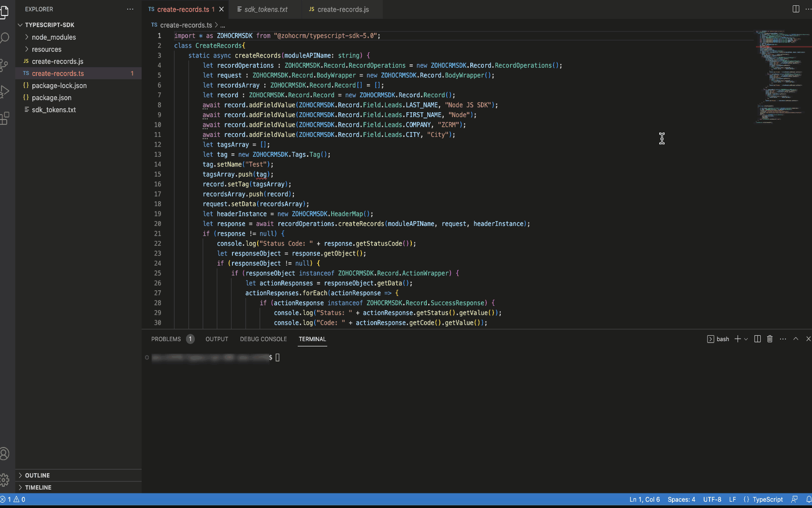Click line number 14 in gutter

coord(158,164)
